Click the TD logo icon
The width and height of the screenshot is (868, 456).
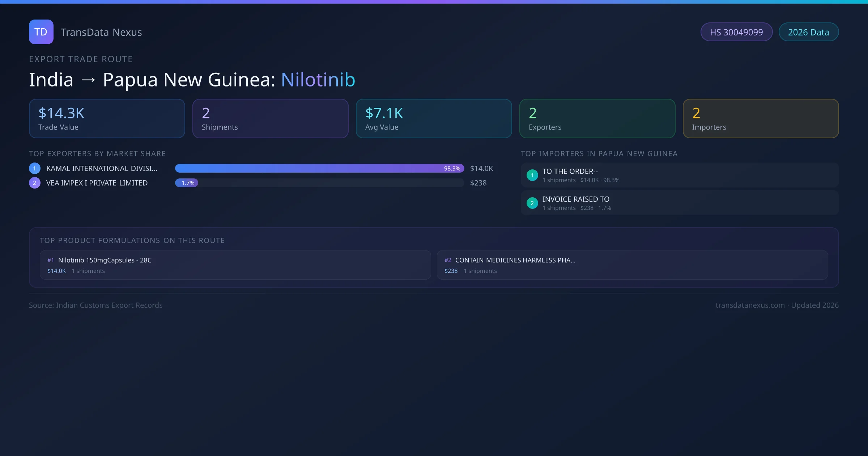click(41, 32)
